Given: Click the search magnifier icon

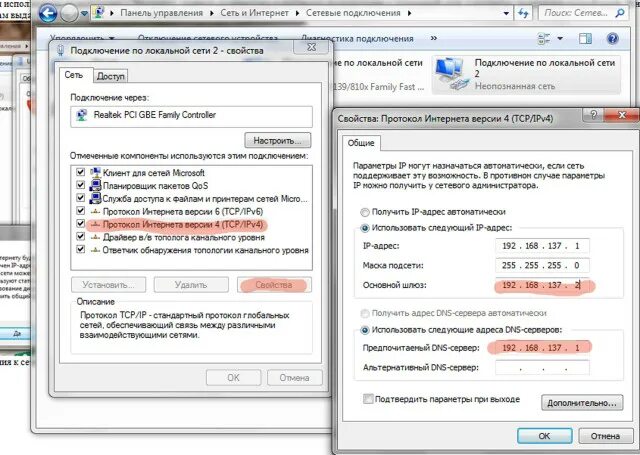Looking at the screenshot, I should click(x=620, y=13).
